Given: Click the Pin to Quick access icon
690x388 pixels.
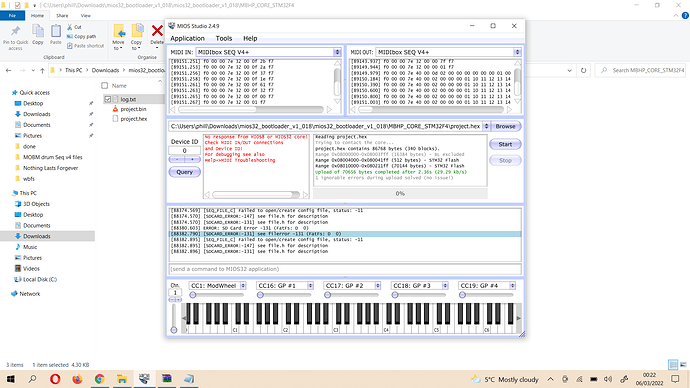Looking at the screenshot, I should (x=15, y=31).
